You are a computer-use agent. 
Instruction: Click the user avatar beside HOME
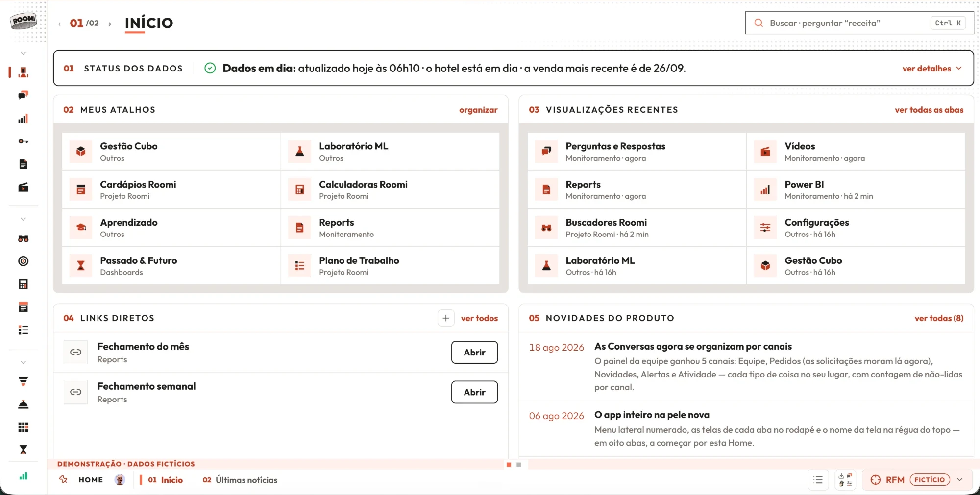point(120,480)
